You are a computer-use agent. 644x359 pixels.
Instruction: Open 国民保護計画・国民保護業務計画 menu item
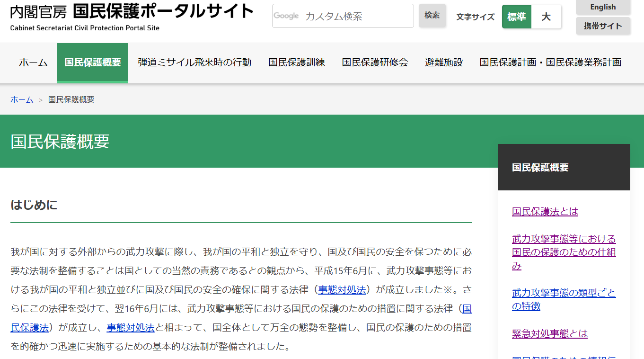point(550,63)
